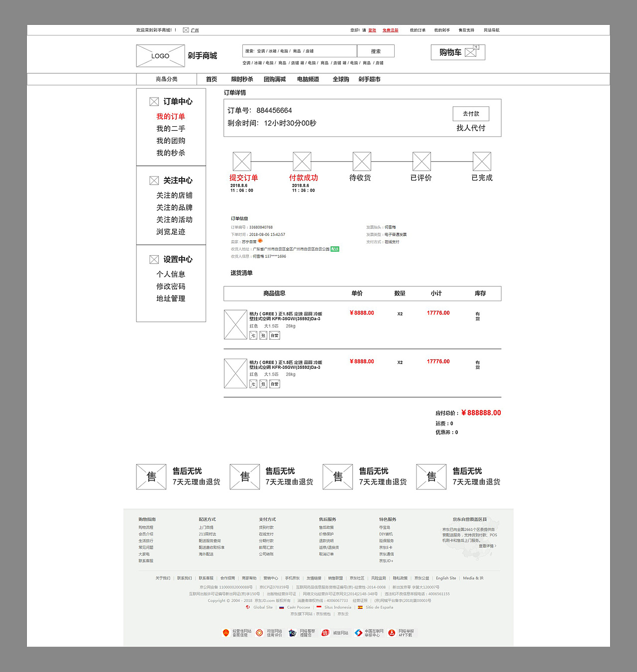Screen dimensions: 637x672
Task: Click the 搜索 search button
Action: click(x=376, y=51)
